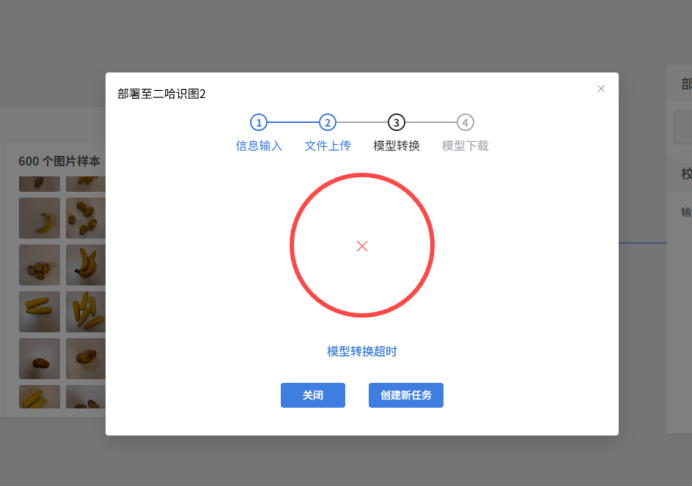The width and height of the screenshot is (692, 487).
Task: Click the 文件上传 step label
Action: (x=327, y=146)
